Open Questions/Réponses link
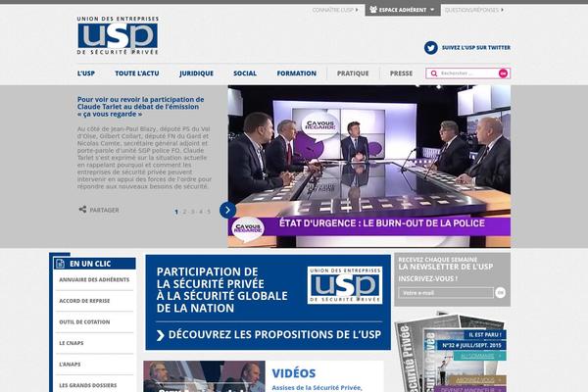Image resolution: width=588 pixels, height=392 pixels. pos(474,10)
